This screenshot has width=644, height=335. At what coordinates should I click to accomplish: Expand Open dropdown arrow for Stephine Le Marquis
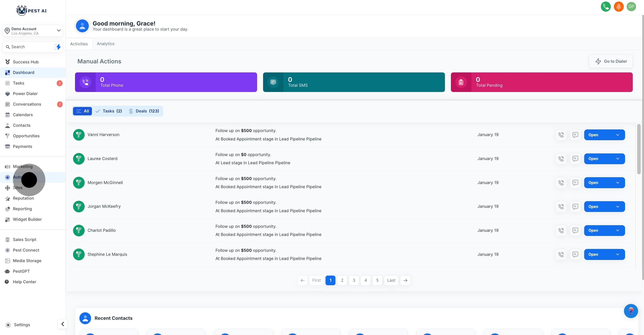coord(618,254)
